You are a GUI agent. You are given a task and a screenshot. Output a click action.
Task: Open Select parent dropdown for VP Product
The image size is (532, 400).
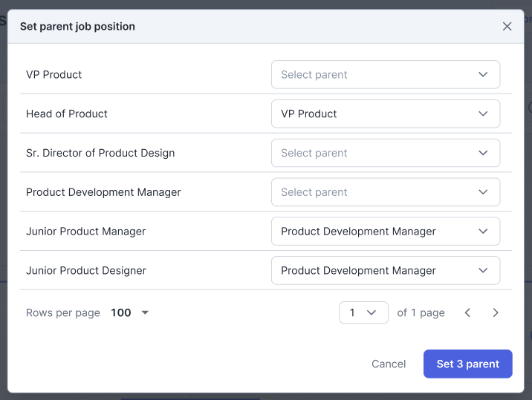coord(385,75)
